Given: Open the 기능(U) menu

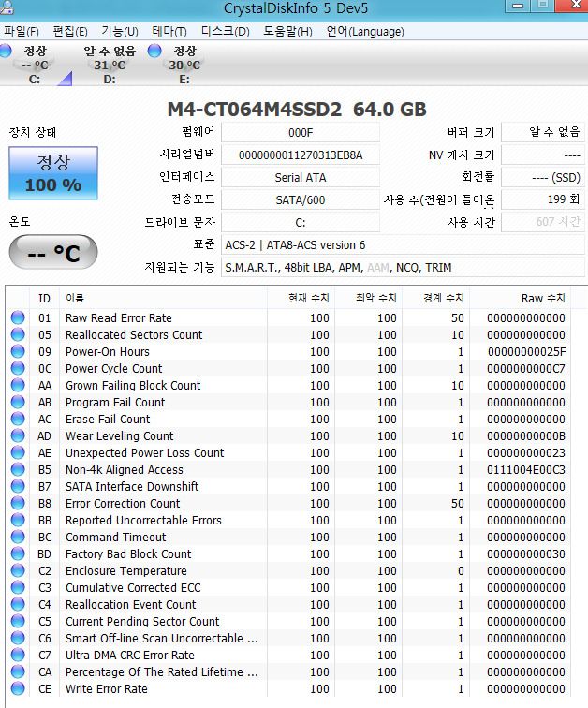Looking at the screenshot, I should [120, 31].
